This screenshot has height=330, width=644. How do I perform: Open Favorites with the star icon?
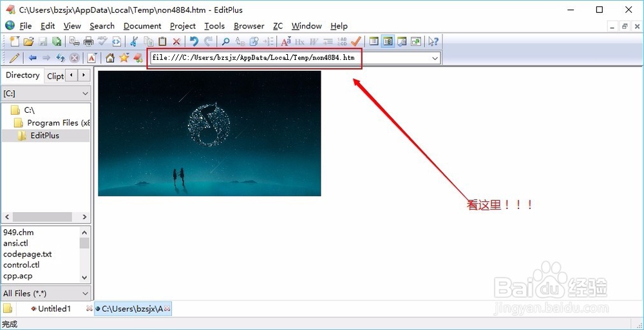pyautogui.click(x=124, y=58)
